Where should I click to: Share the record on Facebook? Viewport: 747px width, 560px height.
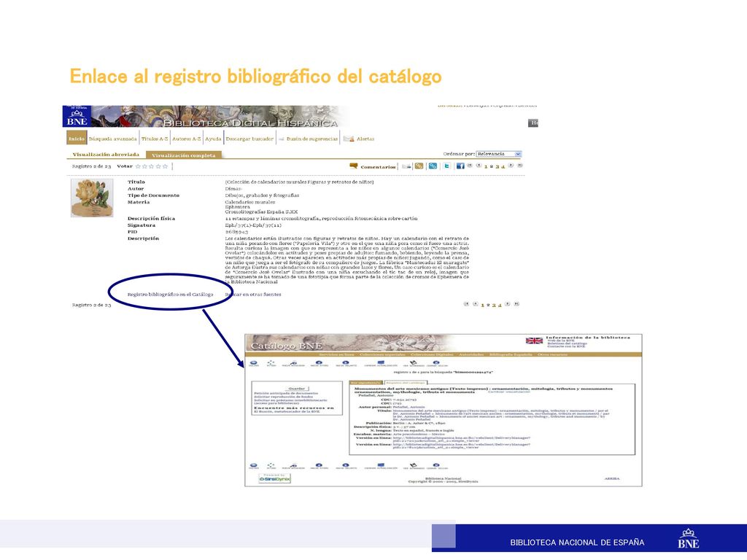pos(460,166)
